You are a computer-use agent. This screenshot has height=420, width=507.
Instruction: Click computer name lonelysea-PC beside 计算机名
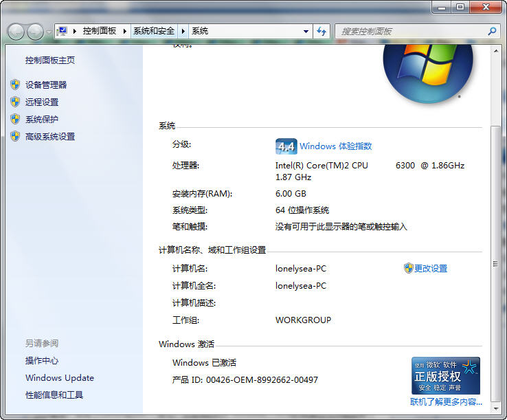(x=301, y=269)
